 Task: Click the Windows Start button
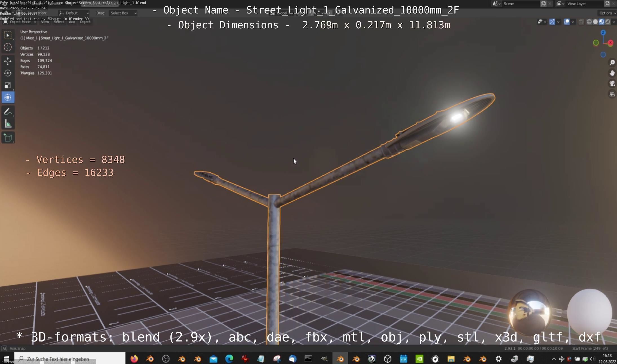(6, 359)
